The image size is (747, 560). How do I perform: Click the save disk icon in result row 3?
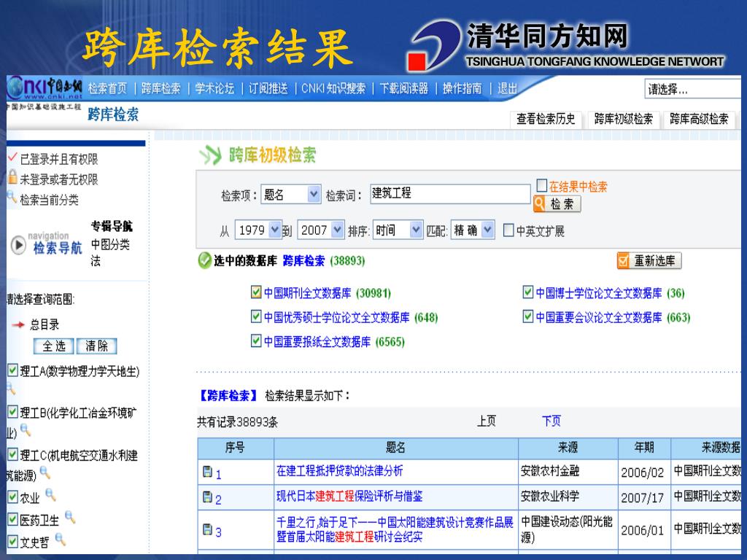[x=207, y=529]
